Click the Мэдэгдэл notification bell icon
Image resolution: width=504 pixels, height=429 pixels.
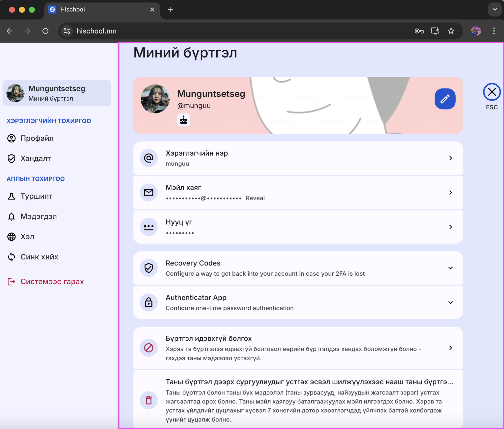click(x=11, y=216)
